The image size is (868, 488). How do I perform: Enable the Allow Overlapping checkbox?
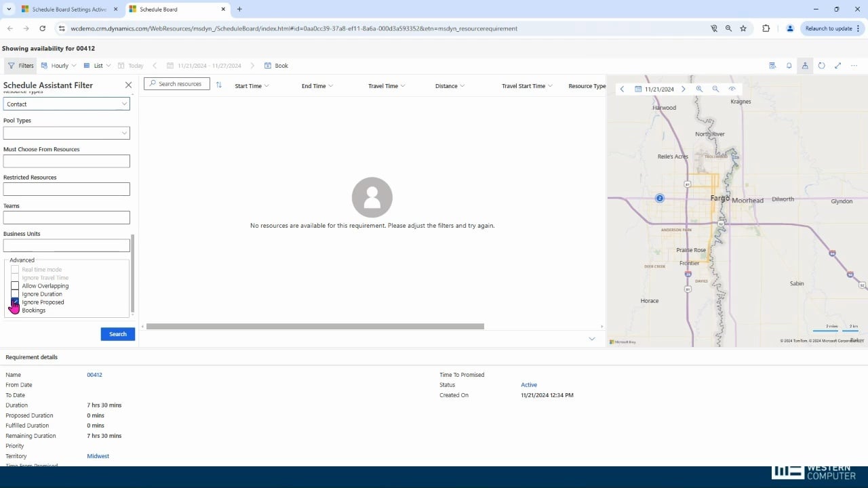(15, 285)
